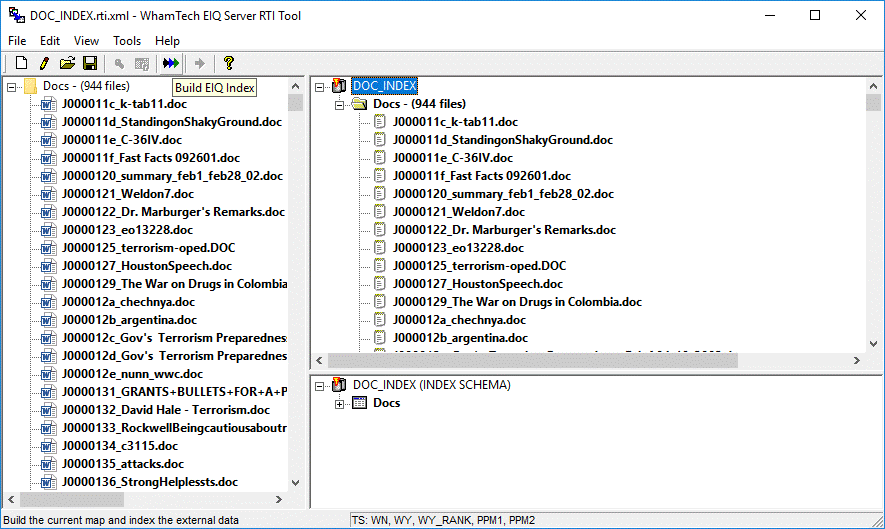Click the DOC_INDEX (INDEX SCHEMA) icon
Viewport: 885px width, 529px height.
(x=339, y=385)
